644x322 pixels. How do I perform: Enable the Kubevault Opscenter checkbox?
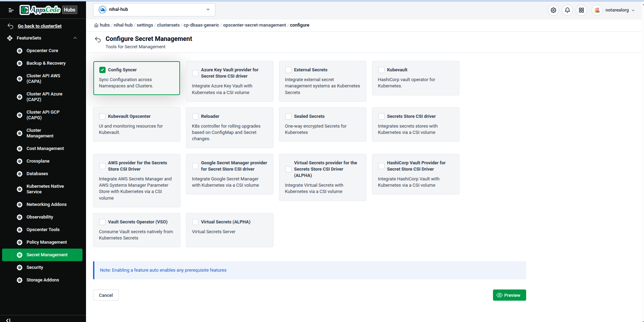(x=102, y=116)
